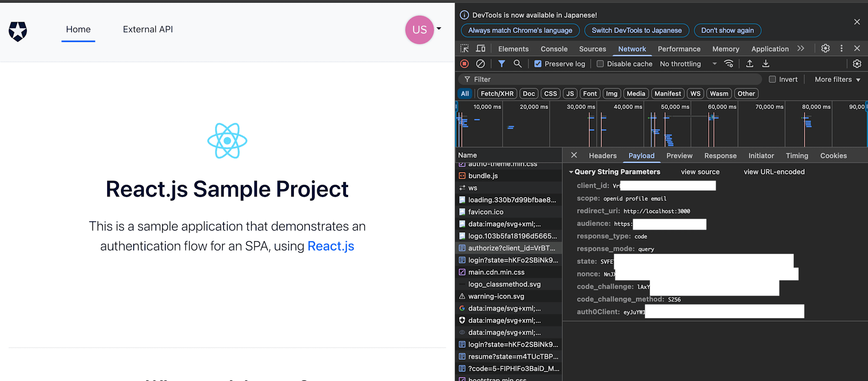Collapse Query String Parameters section
The width and height of the screenshot is (868, 381).
571,172
